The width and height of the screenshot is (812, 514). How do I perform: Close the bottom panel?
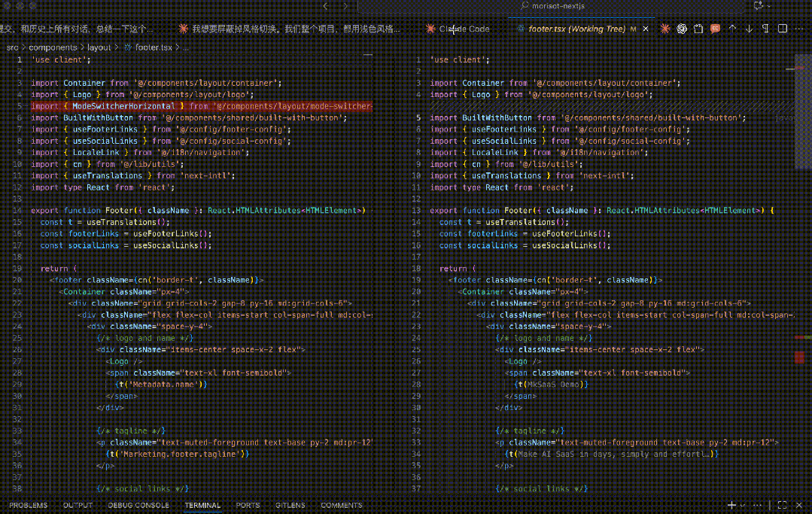799,505
